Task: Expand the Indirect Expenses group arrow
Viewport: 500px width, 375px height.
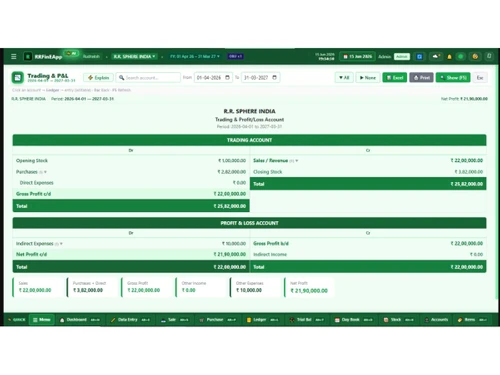Action: (61, 244)
